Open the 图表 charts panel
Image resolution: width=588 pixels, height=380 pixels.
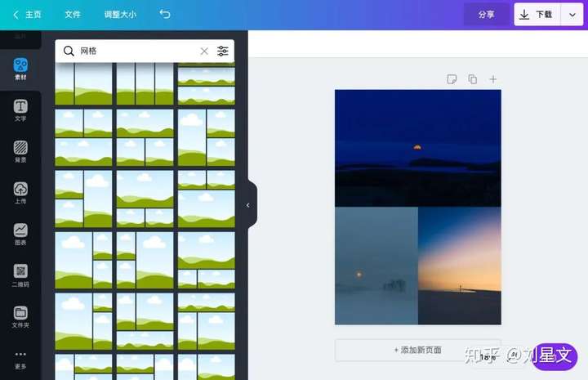(20, 234)
